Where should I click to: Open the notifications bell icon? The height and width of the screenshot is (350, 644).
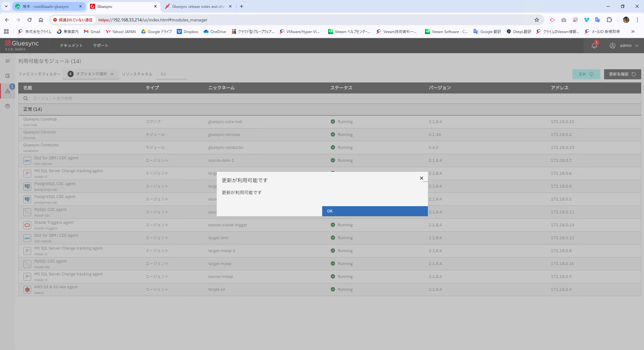click(x=594, y=46)
